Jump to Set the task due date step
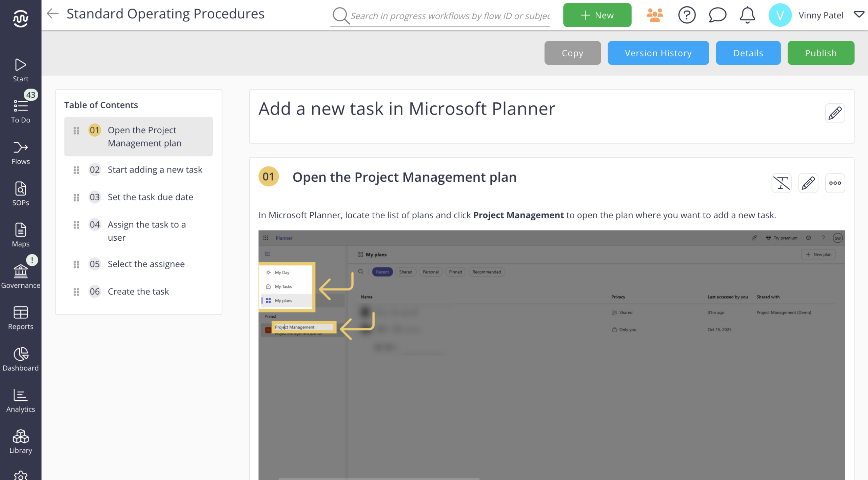Image resolution: width=868 pixels, height=480 pixels. coord(138,197)
